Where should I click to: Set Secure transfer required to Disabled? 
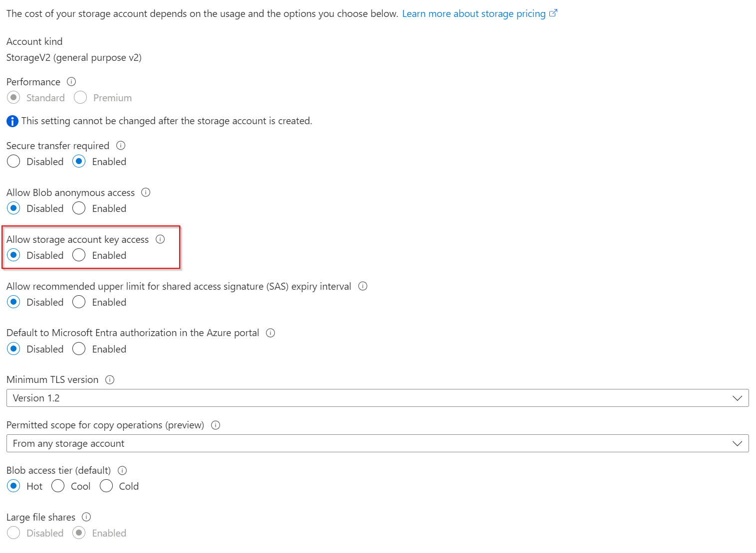(x=14, y=162)
